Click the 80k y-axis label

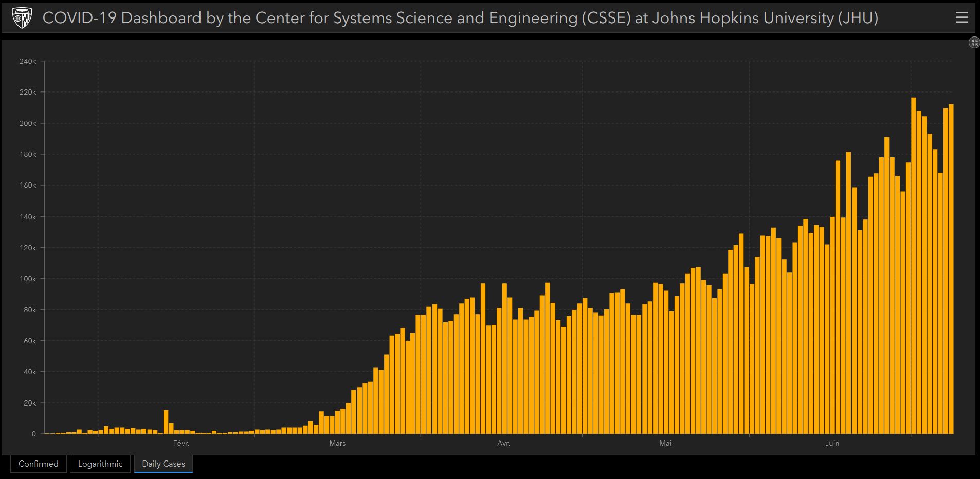(29, 310)
